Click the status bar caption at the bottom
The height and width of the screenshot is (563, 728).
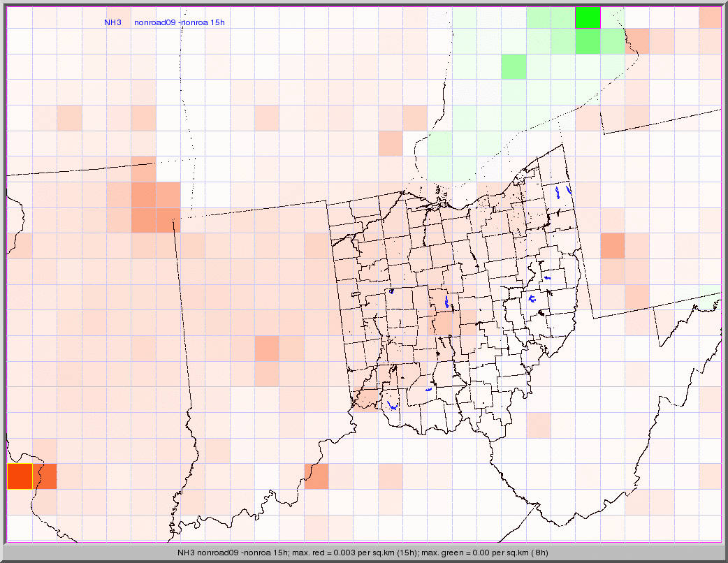[363, 553]
